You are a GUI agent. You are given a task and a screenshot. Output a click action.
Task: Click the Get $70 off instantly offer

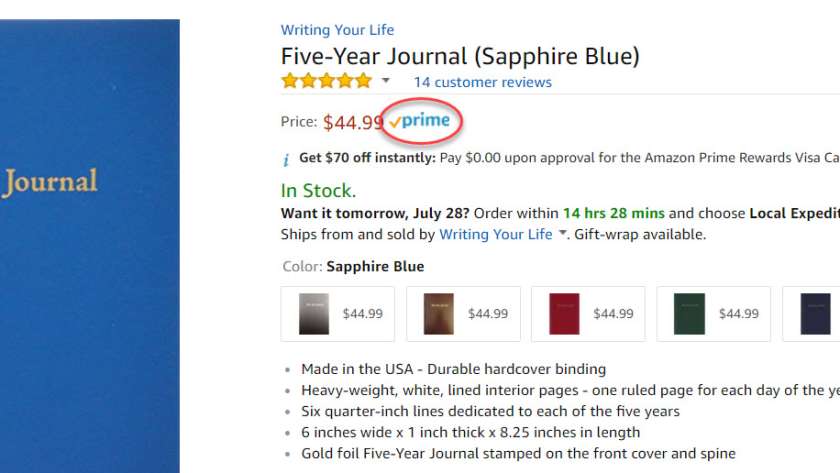pyautogui.click(x=367, y=157)
